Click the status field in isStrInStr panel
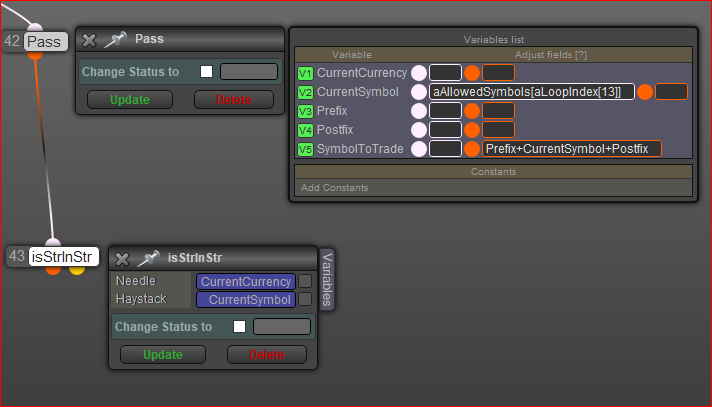Viewport: 712px width, 407px height. click(x=282, y=326)
